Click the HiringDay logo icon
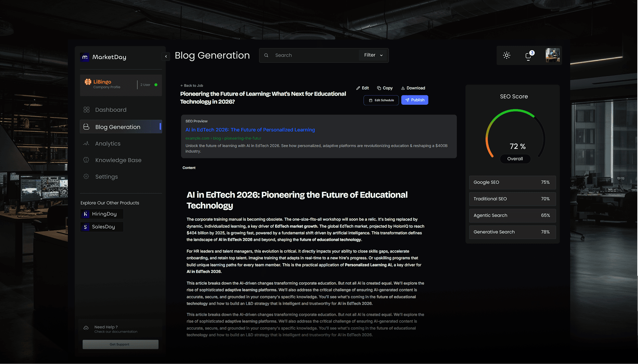 pyautogui.click(x=85, y=214)
